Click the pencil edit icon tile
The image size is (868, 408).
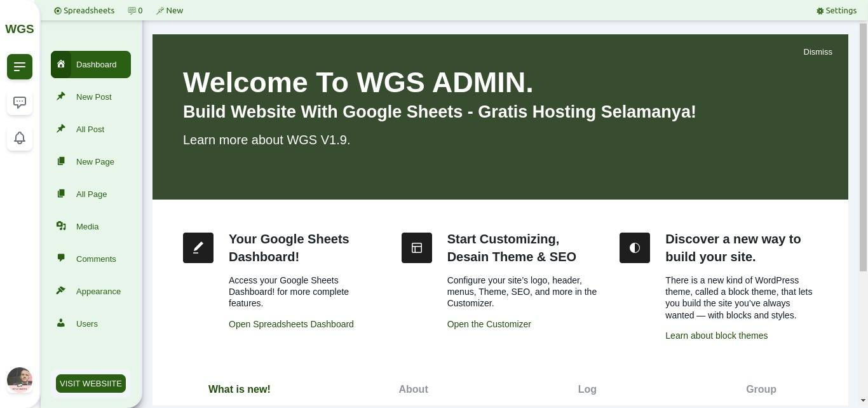[198, 248]
